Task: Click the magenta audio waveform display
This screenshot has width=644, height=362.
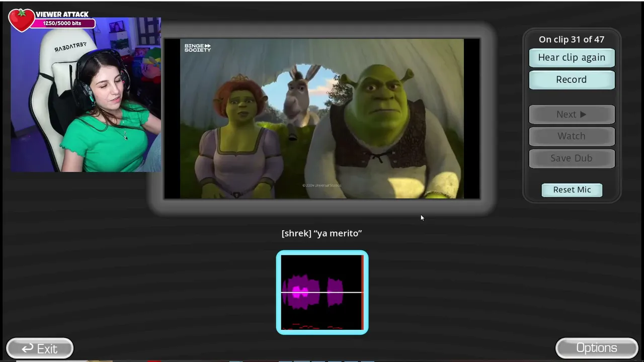Action: tap(322, 292)
